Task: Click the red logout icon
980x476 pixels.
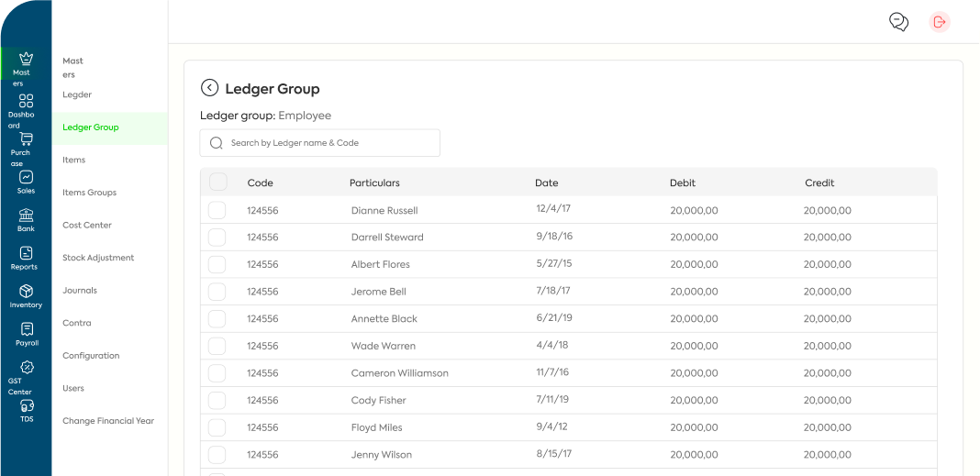Action: [x=939, y=22]
